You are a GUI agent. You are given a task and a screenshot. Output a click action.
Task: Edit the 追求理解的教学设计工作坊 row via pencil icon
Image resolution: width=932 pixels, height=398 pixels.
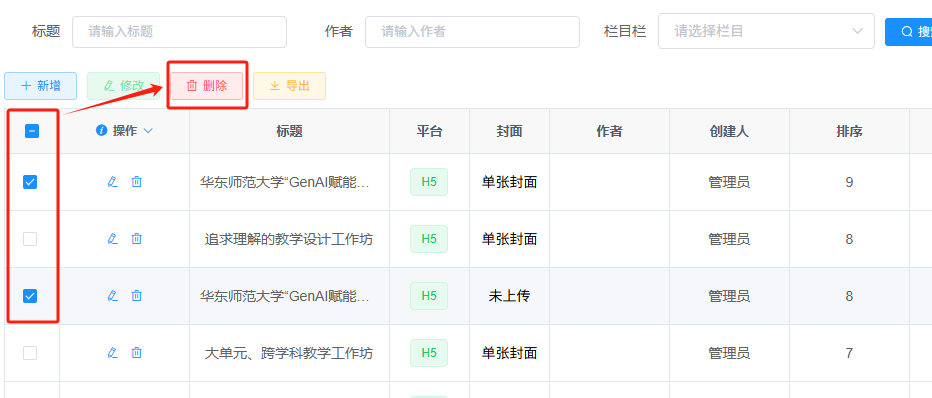112,239
